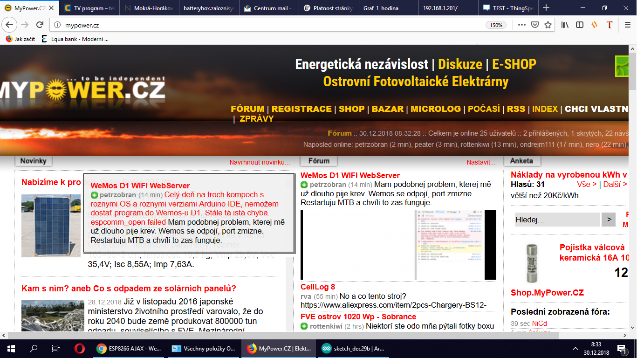The height and width of the screenshot is (358, 644).
Task: Open Kam s ním? solar waste article
Action: 129,289
